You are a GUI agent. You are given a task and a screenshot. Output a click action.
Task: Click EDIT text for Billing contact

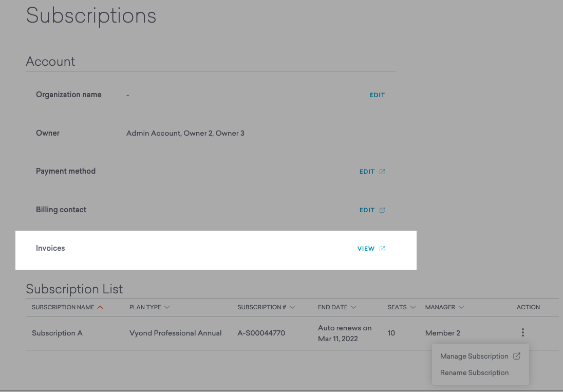[367, 210]
